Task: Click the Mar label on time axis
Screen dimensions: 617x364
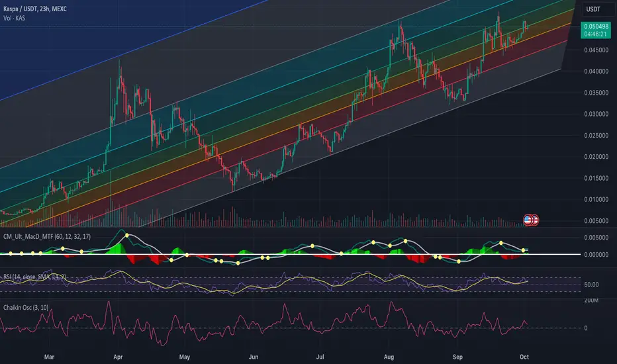Action: pos(49,357)
